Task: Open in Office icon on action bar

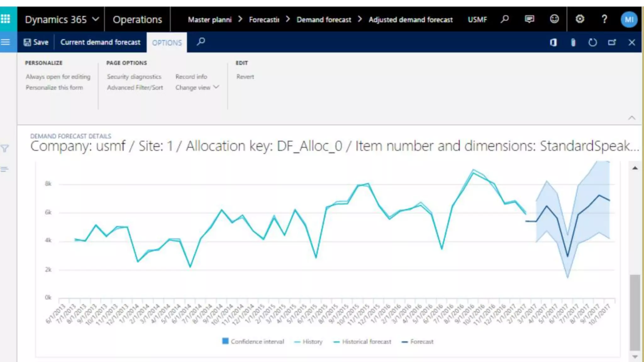Action: 553,42
